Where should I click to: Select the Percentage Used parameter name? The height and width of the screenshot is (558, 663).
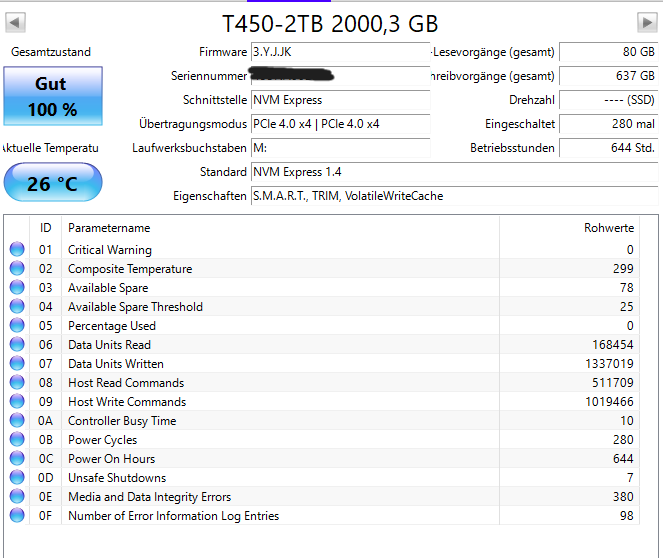coord(112,326)
